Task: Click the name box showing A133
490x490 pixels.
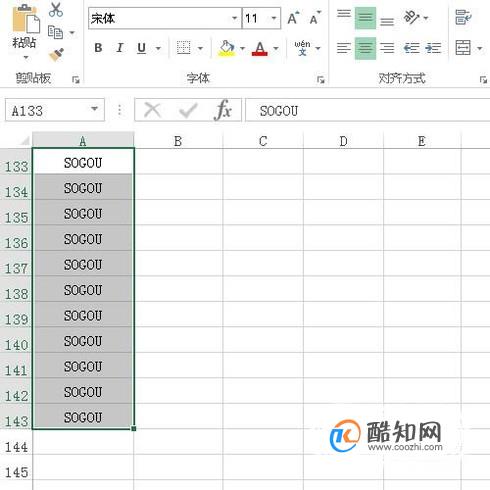Action: [x=47, y=110]
